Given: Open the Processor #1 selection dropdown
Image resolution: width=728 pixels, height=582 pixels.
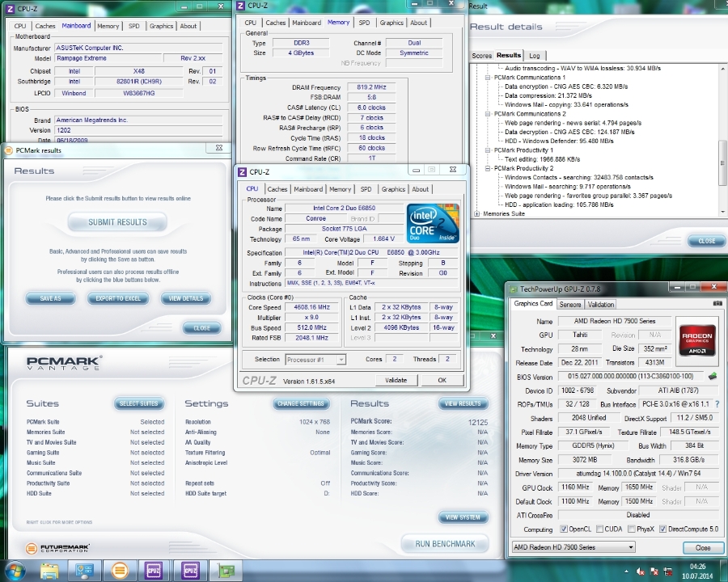Looking at the screenshot, I should (x=315, y=360).
